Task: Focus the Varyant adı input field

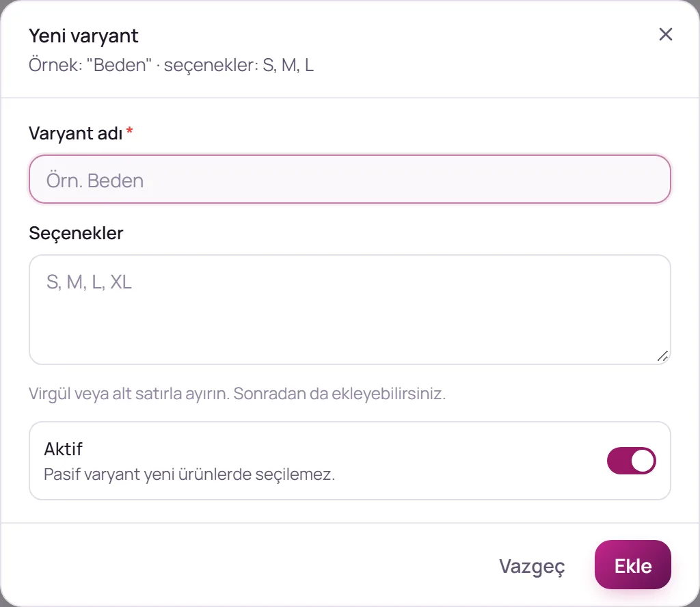Action: pos(350,179)
